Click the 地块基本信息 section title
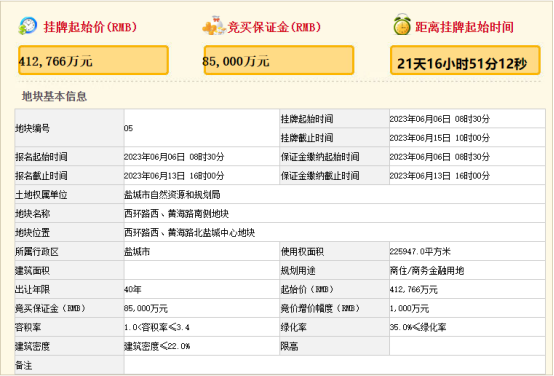Screen dimensions: 554x376 coord(54,96)
